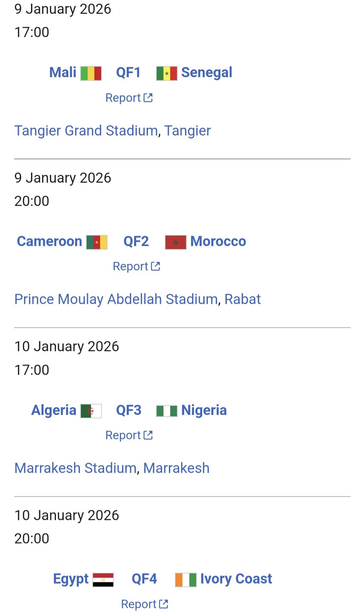
Task: Go to the Senegal team page
Action: 207,72
